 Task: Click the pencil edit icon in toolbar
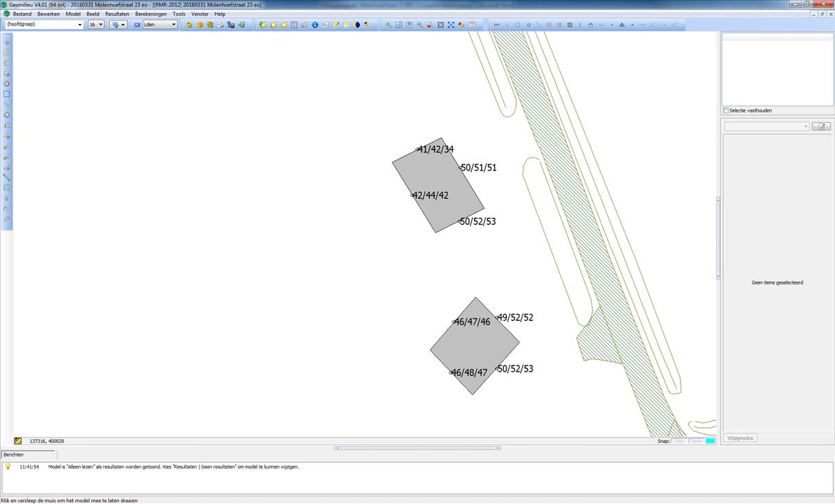pyautogui.click(x=336, y=25)
